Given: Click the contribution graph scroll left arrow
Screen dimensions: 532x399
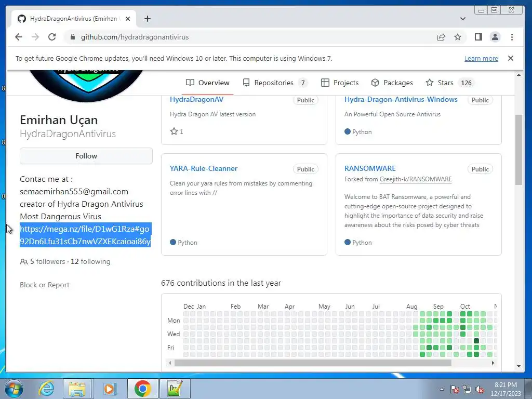Looking at the screenshot, I should [170, 363].
